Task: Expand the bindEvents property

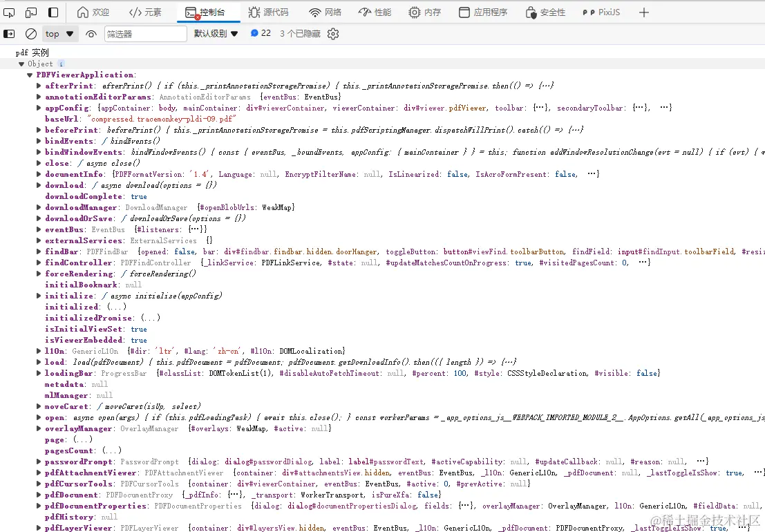Action: (x=39, y=142)
